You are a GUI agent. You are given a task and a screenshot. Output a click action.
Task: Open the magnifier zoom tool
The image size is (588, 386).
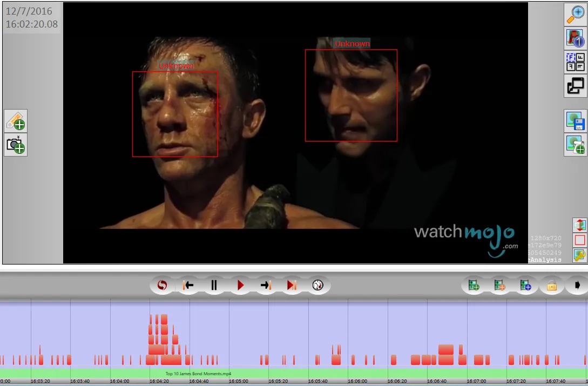576,14
